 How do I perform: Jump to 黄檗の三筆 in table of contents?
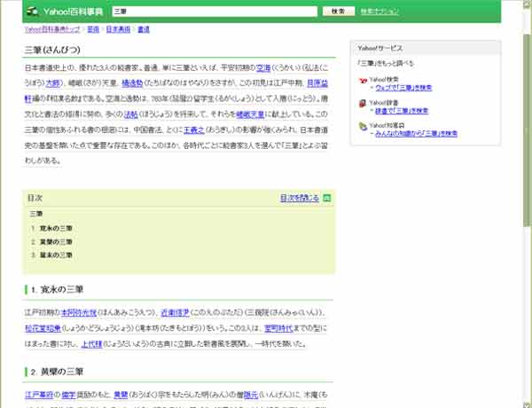point(55,241)
